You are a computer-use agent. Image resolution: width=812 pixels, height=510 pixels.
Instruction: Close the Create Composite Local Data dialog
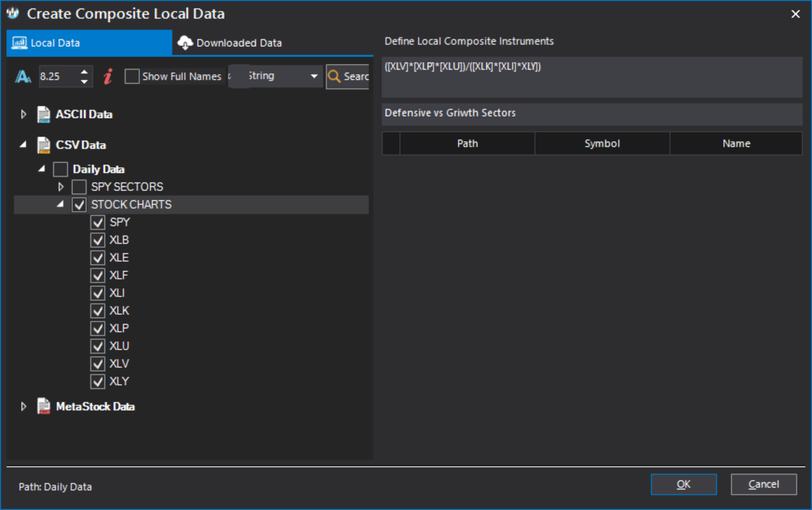(x=795, y=14)
